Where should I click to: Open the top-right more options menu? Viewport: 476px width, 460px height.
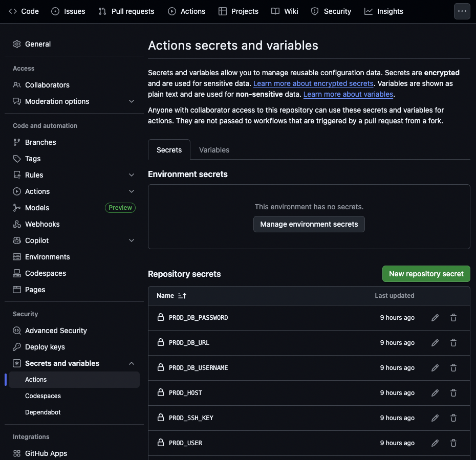(462, 11)
